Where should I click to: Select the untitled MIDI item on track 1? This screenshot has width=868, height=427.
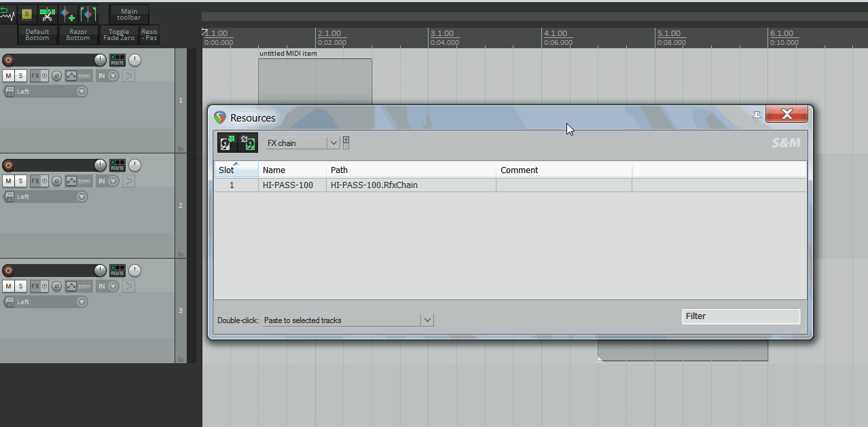pos(315,81)
